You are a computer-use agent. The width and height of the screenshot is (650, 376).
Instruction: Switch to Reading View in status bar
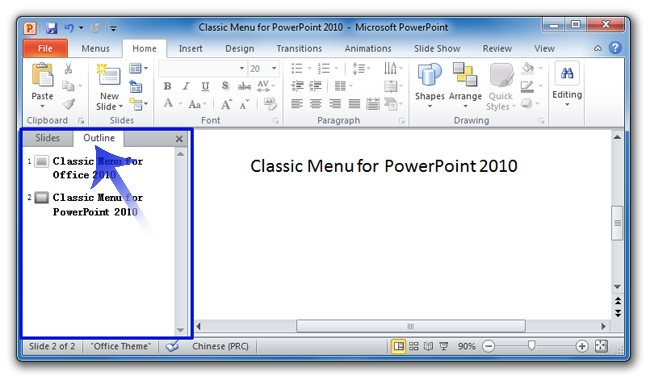(428, 346)
